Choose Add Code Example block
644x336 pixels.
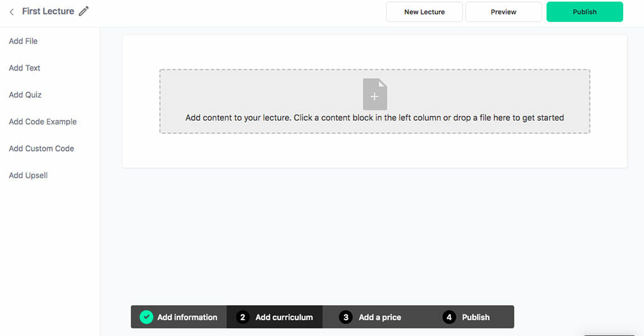[x=43, y=121]
